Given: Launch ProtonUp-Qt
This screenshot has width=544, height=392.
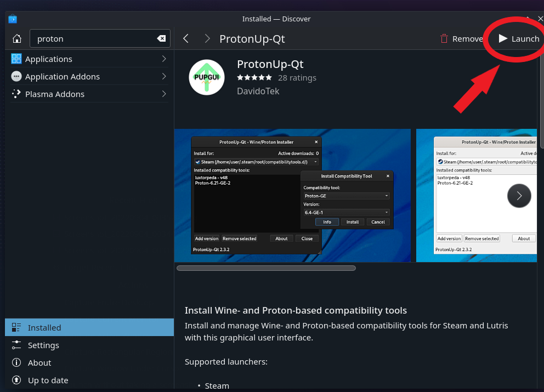Looking at the screenshot, I should [519, 38].
